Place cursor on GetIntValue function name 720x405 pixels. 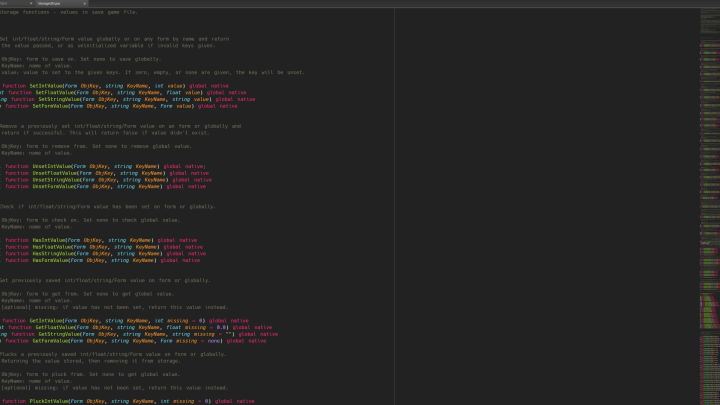click(x=46, y=321)
